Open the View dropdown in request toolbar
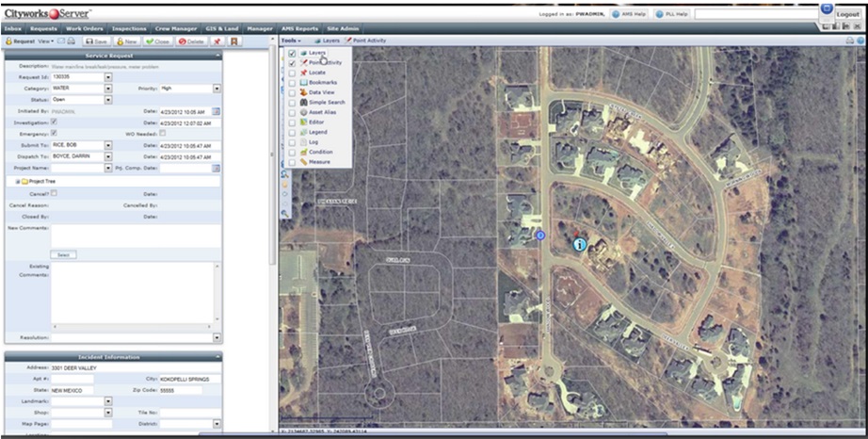Viewport: 868px width, 439px height. tap(46, 41)
